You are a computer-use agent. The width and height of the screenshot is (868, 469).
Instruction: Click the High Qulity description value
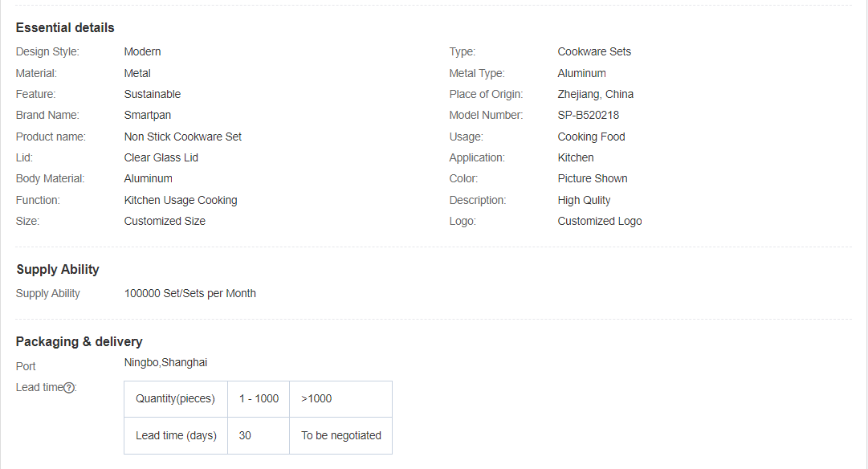[584, 201]
